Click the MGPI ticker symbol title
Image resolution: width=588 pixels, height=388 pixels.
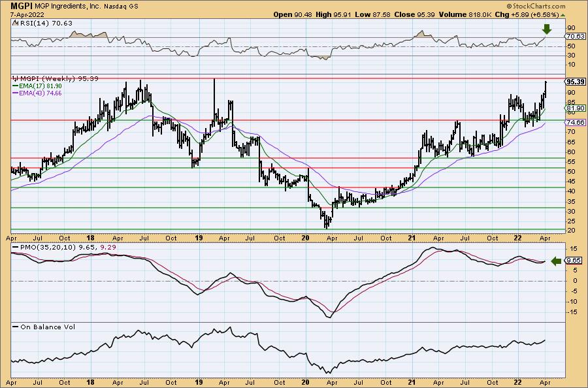[22, 6]
